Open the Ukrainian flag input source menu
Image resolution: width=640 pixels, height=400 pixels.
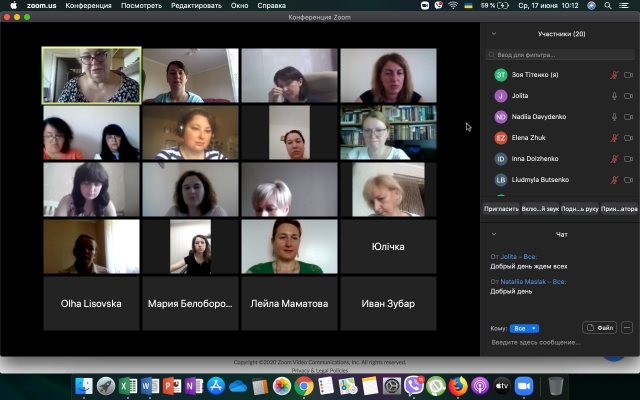point(469,6)
